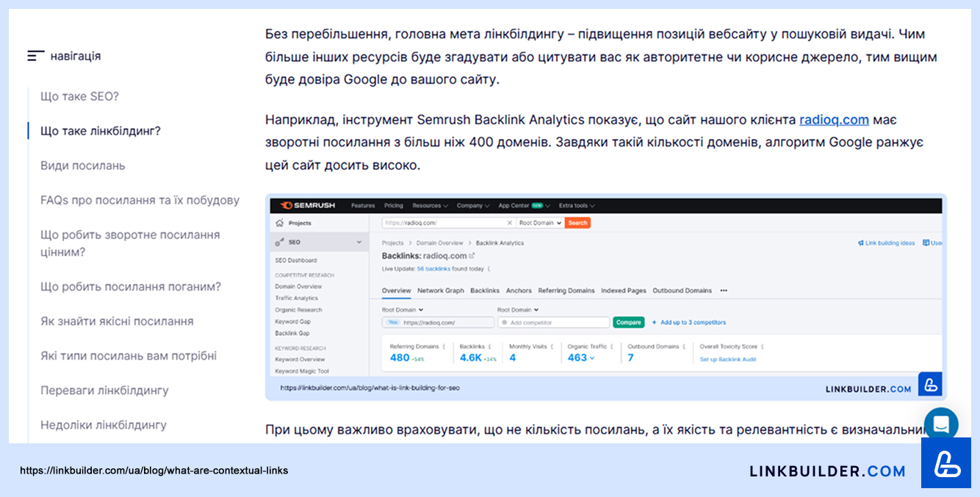Open Backlink Gap in Semrush sidebar

(x=292, y=333)
